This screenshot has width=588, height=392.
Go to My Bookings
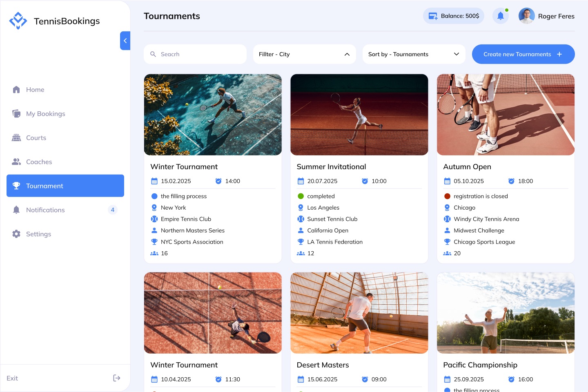pos(65,114)
